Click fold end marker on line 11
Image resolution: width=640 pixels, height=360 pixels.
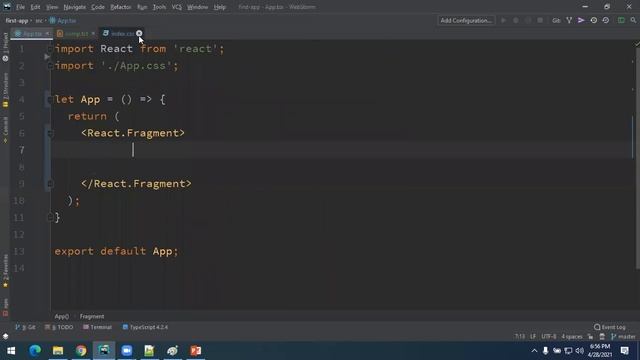click(50, 218)
